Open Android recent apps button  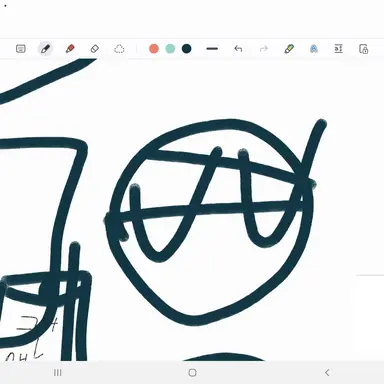tap(58, 373)
